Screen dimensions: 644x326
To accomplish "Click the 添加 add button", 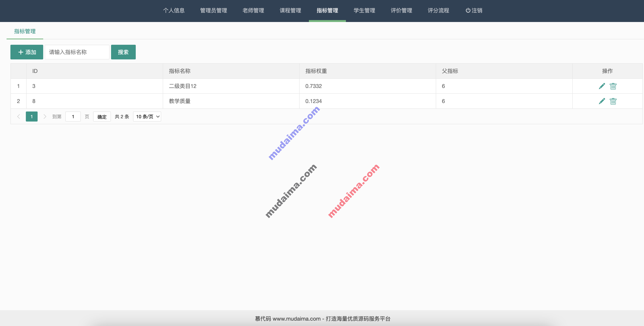I will click(27, 52).
